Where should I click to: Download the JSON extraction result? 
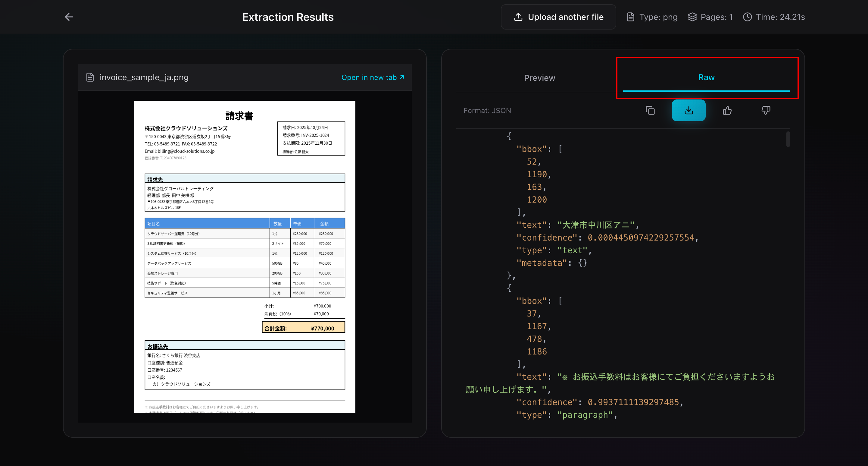(x=688, y=110)
